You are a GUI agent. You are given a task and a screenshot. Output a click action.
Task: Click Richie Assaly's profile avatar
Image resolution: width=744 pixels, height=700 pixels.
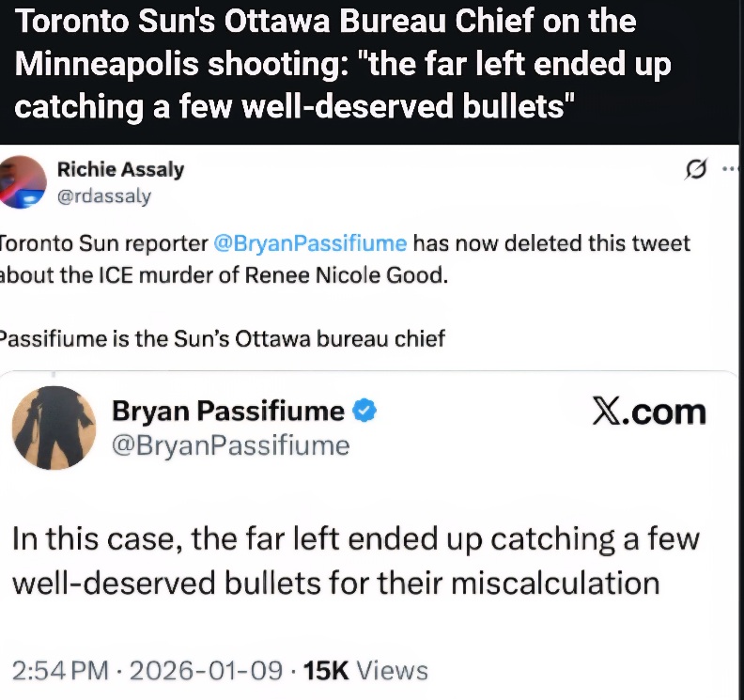23,181
